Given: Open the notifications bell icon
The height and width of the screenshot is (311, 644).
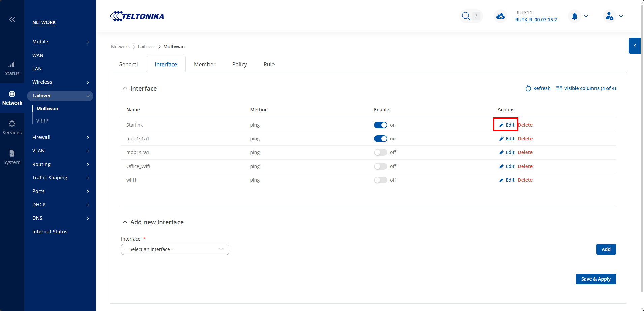Looking at the screenshot, I should point(575,16).
